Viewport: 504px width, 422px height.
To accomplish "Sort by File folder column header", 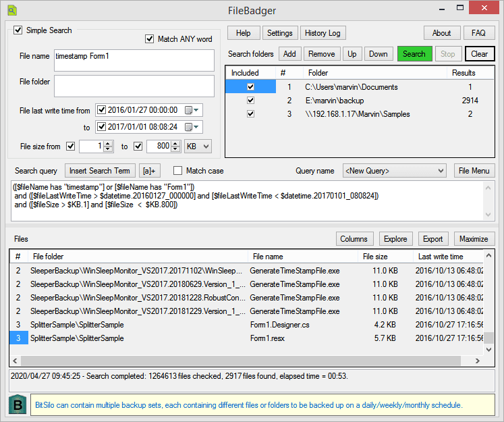I will pos(138,257).
